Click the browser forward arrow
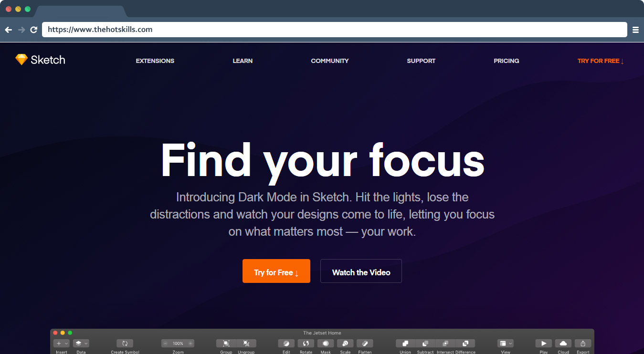The image size is (644, 354). pos(21,30)
